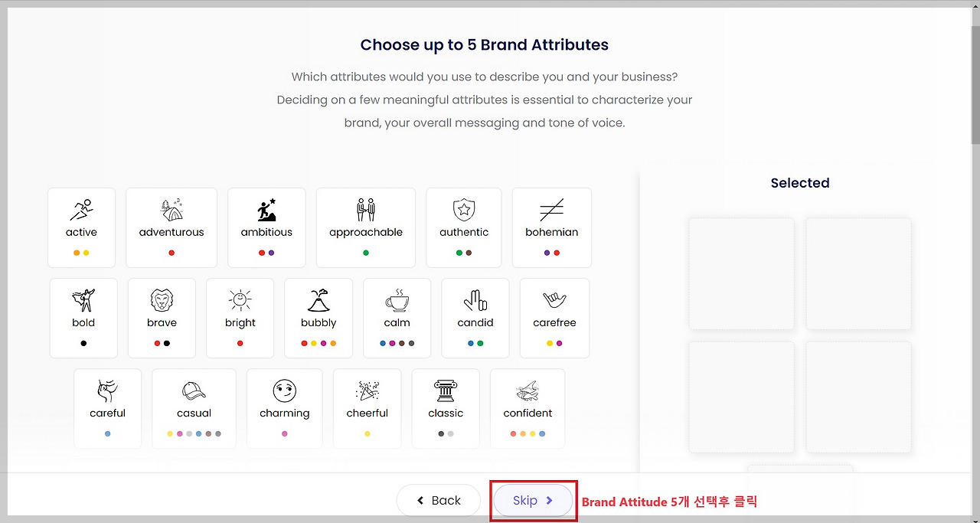Click the "confident" label text
The image size is (980, 523).
(528, 413)
